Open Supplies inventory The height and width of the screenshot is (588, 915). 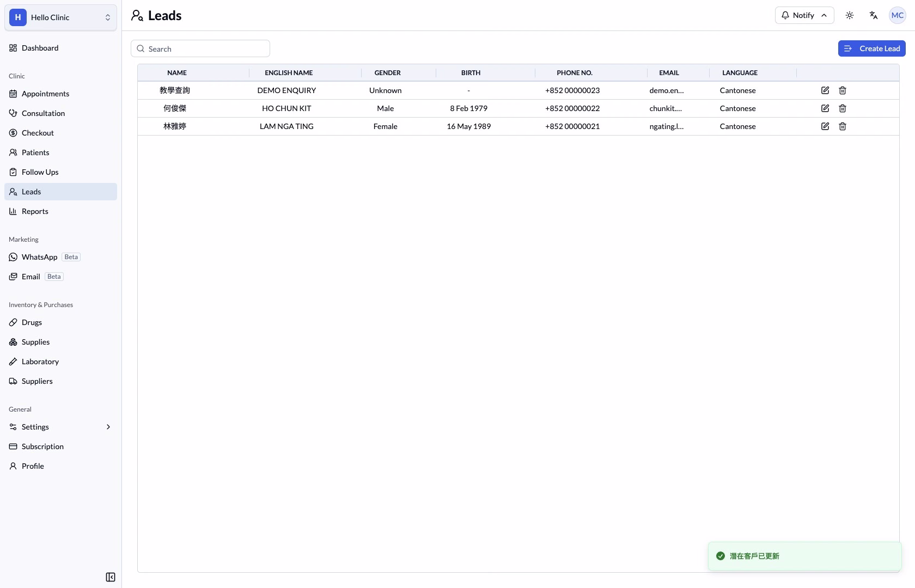point(60,342)
